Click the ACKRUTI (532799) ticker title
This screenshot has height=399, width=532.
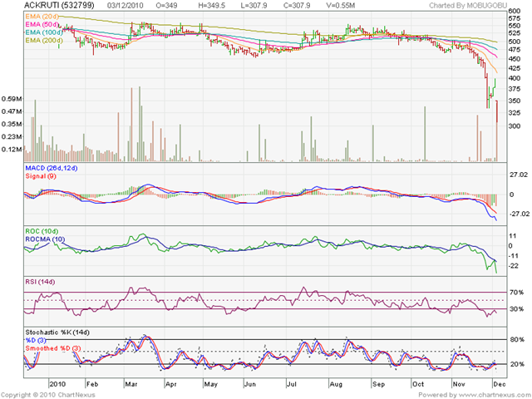point(59,6)
